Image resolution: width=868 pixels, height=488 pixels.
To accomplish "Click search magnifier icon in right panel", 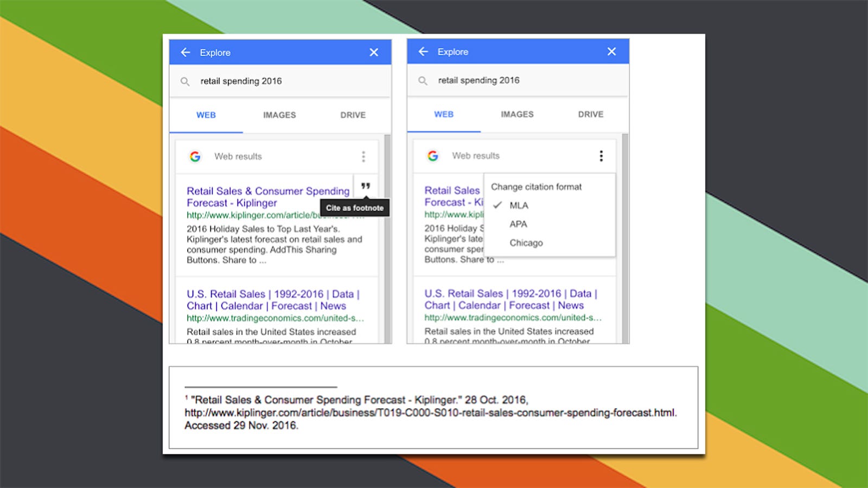I will pos(423,81).
